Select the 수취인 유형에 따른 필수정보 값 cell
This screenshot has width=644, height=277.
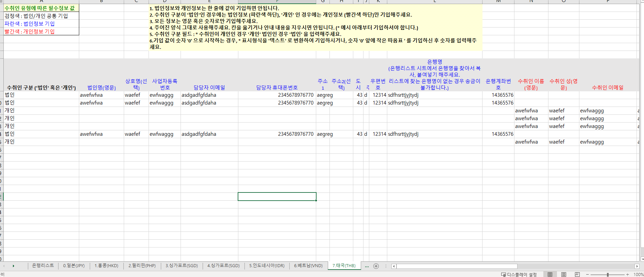(x=41, y=8)
